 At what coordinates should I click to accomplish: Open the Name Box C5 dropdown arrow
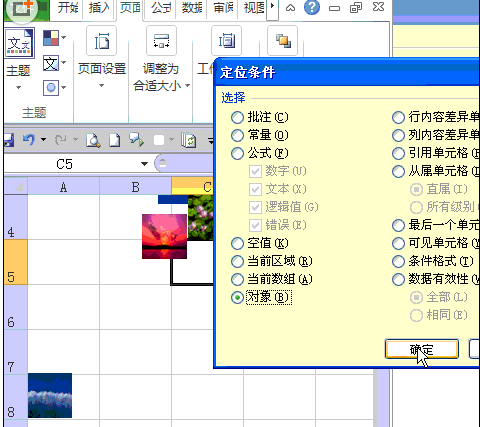pos(144,164)
